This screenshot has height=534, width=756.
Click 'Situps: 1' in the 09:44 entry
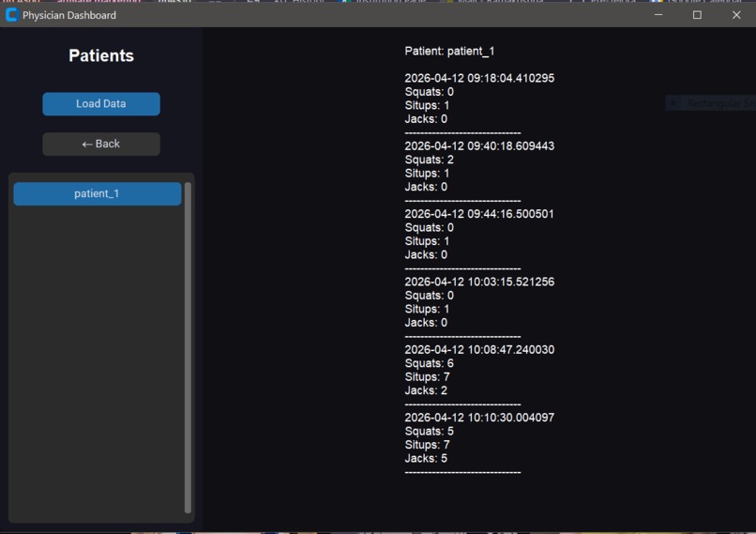427,241
